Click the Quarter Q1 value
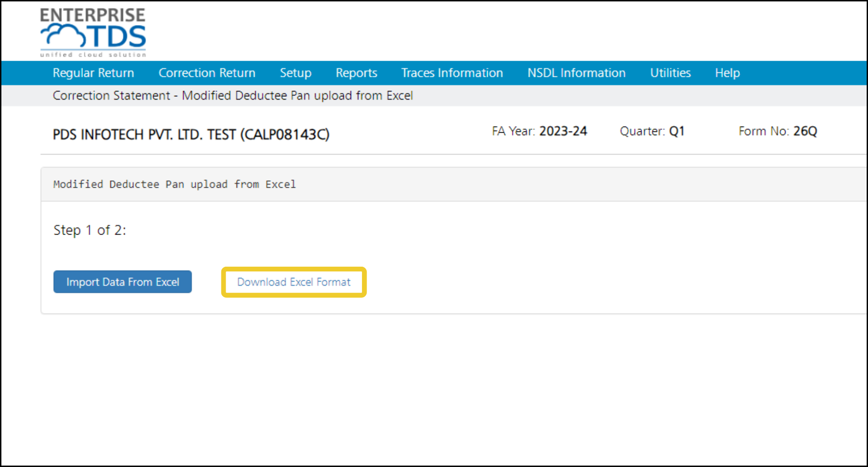Viewport: 868px width, 467px height. 677,131
